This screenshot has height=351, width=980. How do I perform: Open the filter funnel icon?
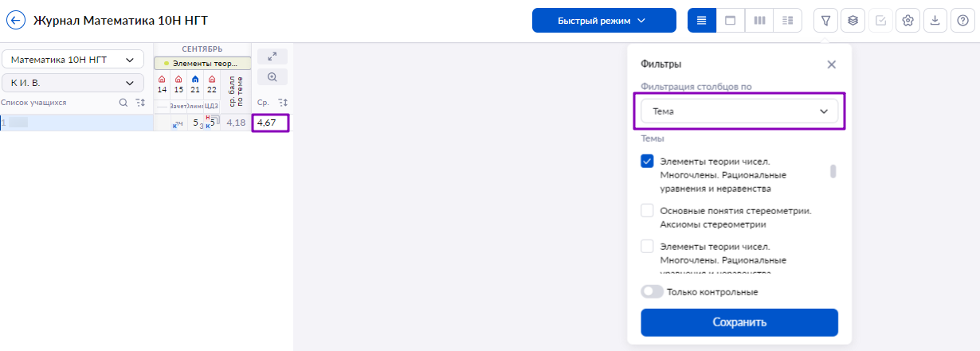tap(825, 21)
